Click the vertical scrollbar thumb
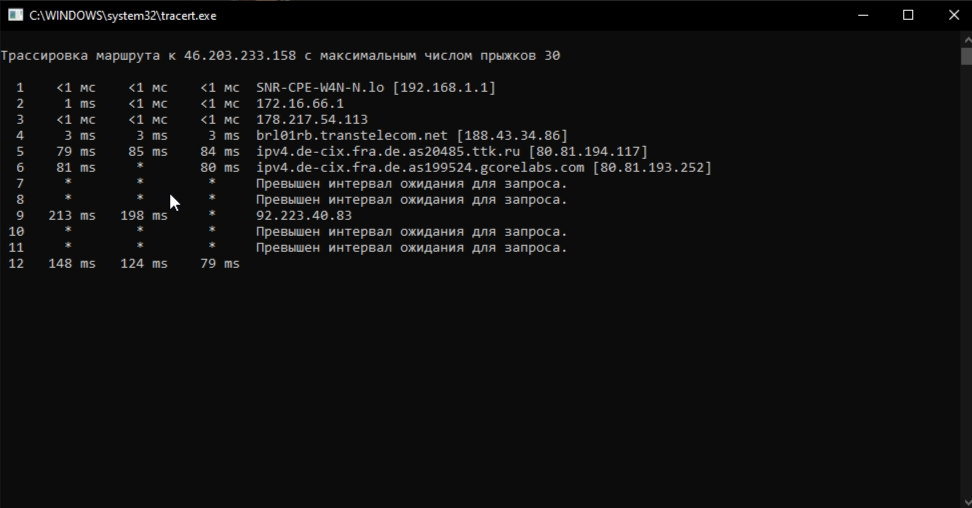The width and height of the screenshot is (972, 508). point(965,56)
